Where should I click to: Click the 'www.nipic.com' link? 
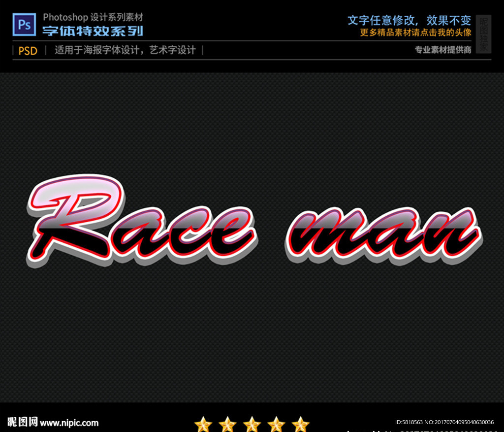click(x=69, y=423)
